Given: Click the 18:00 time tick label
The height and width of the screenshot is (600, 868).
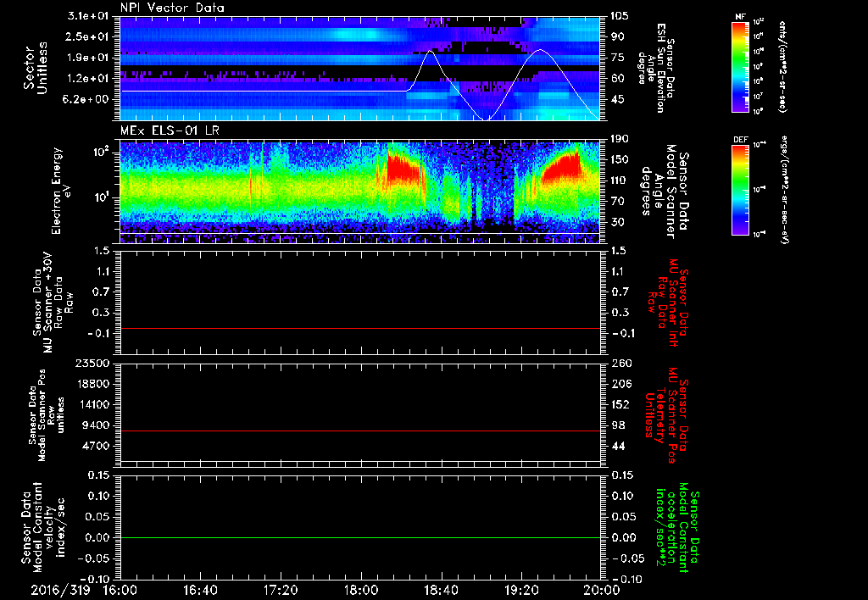Looking at the screenshot, I should (361, 590).
